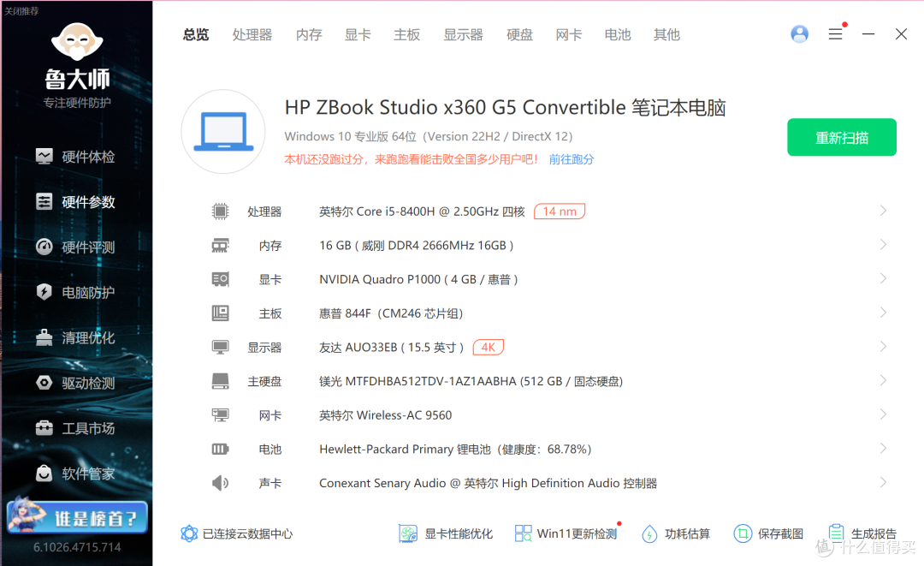Click the battery icon

tap(221, 450)
